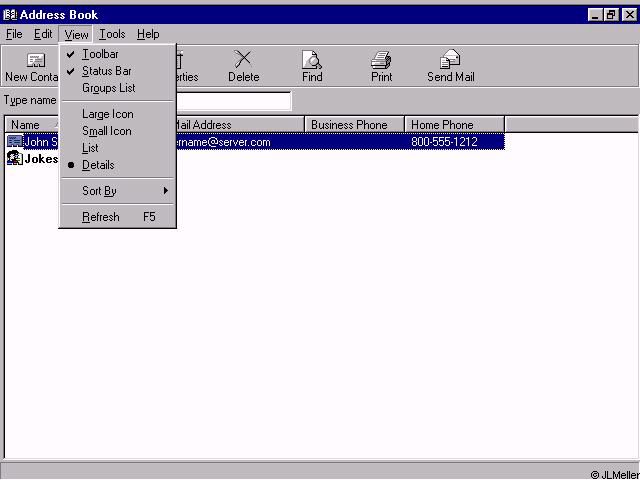Select the Details view radio option
The image size is (640, 480).
(98, 165)
